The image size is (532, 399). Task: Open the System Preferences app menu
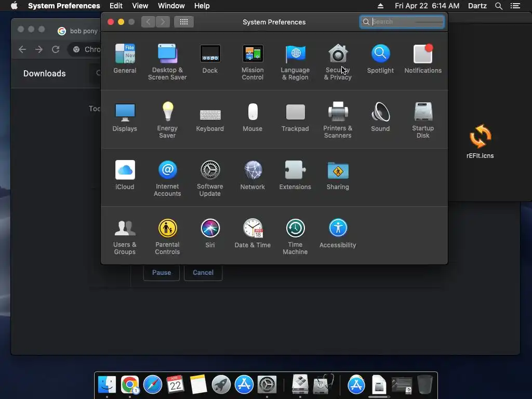64,6
